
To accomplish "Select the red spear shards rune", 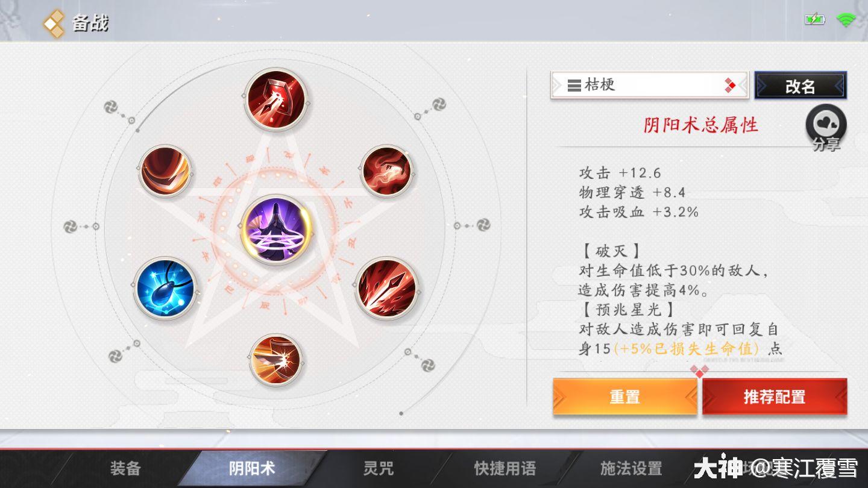I will coord(387,288).
